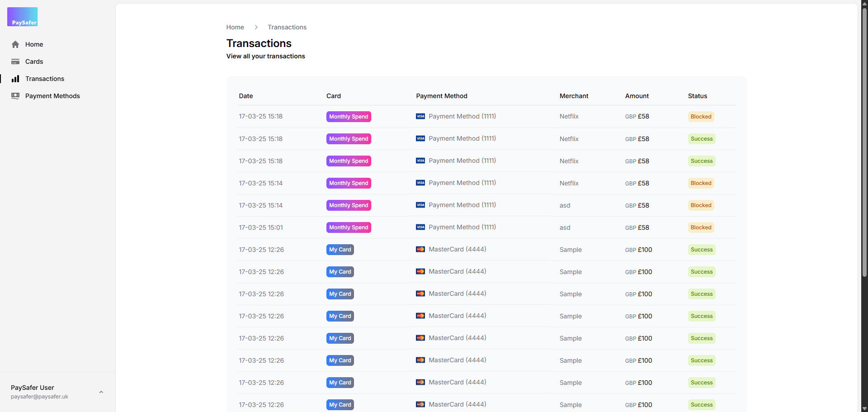
Task: Open the Payment Methods sidebar item
Action: click(x=52, y=96)
